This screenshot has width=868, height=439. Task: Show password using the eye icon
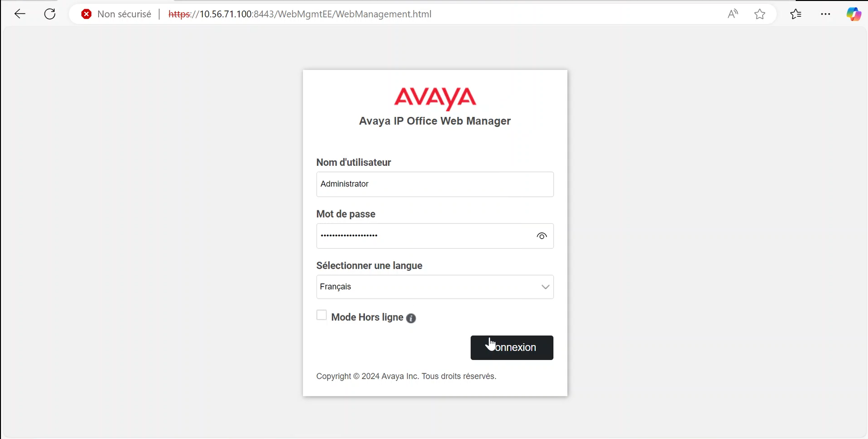pyautogui.click(x=541, y=236)
